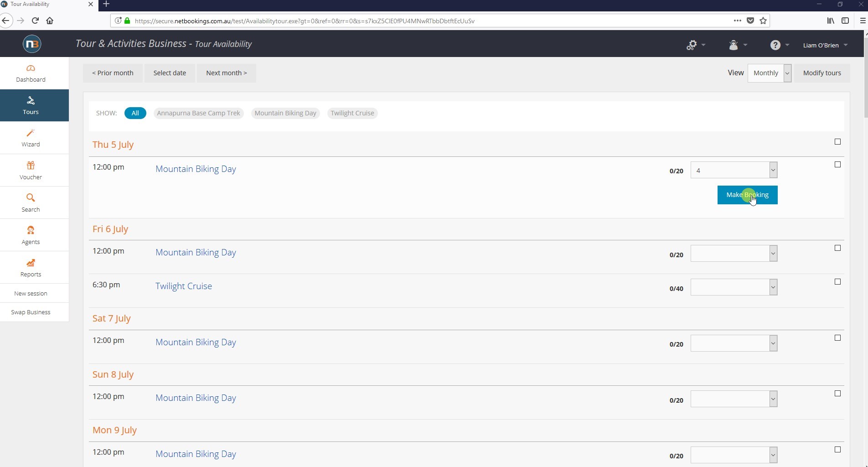This screenshot has width=868, height=467.
Task: Open the settings gears menu icon
Action: click(692, 45)
